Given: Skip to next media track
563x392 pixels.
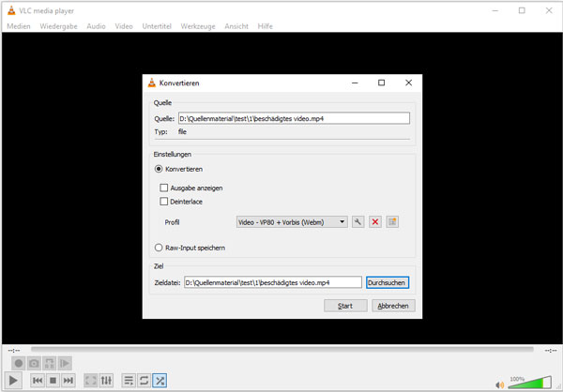Looking at the screenshot, I should tap(68, 380).
